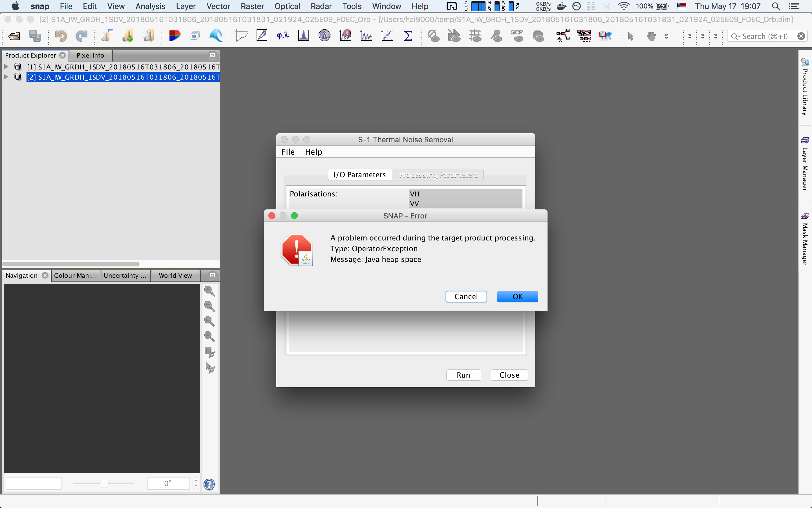Open the Mask Manager side panel
This screenshot has height=508, width=812.
tap(805, 239)
